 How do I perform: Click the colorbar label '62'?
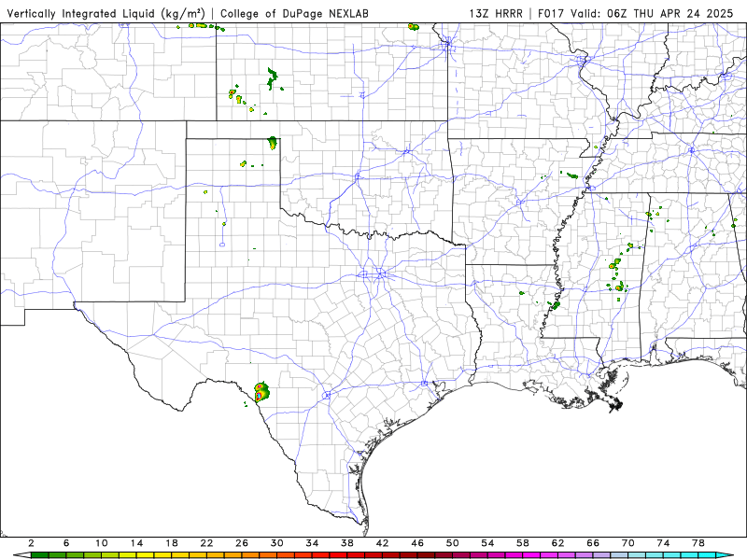558,543
